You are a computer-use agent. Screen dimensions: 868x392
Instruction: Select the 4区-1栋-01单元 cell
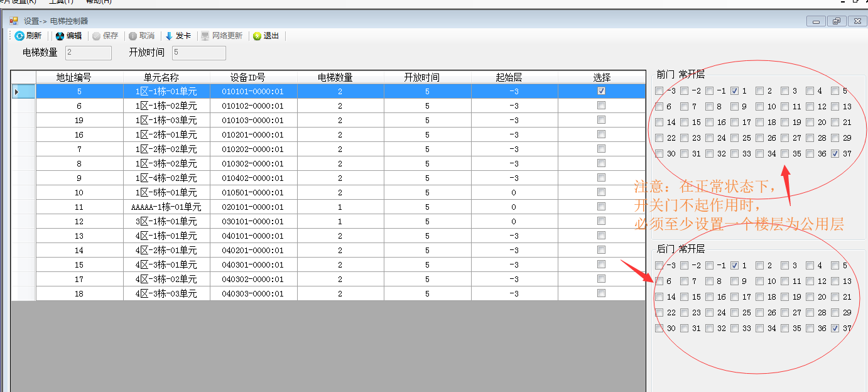pyautogui.click(x=166, y=236)
